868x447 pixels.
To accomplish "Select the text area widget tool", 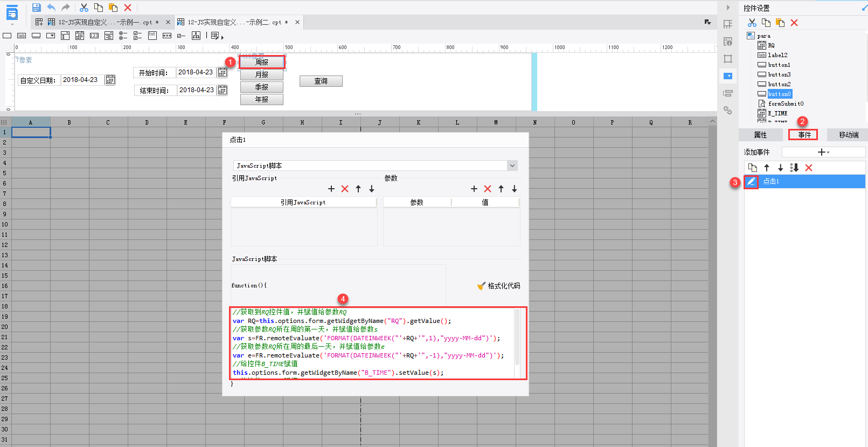I will pos(152,35).
